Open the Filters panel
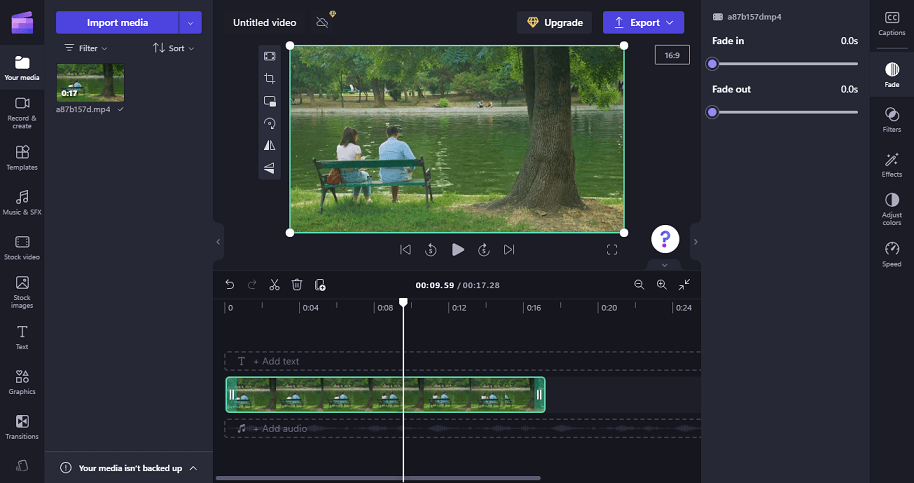The image size is (914, 483). 892,119
